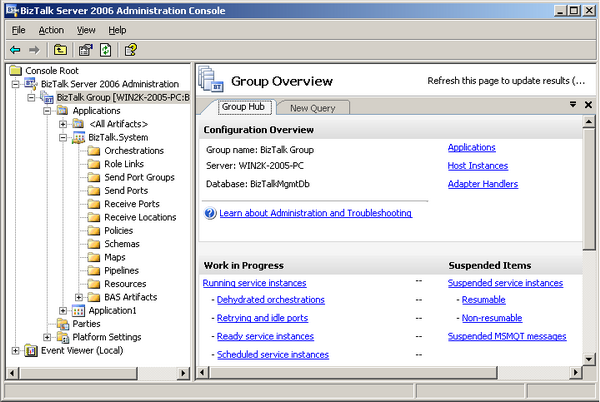Image resolution: width=600 pixels, height=402 pixels.
Task: Click the BizTalk Group node icon
Action: click(x=47, y=98)
